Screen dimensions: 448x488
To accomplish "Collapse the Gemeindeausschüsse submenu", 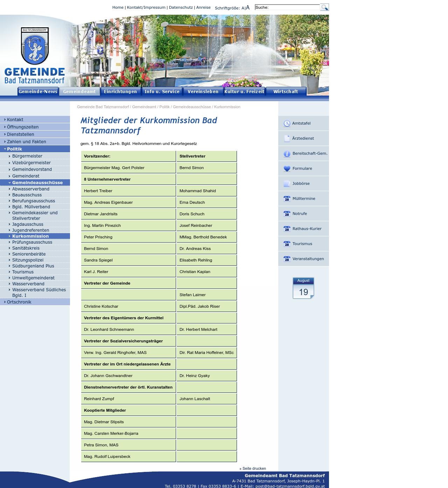I will click(x=35, y=182).
